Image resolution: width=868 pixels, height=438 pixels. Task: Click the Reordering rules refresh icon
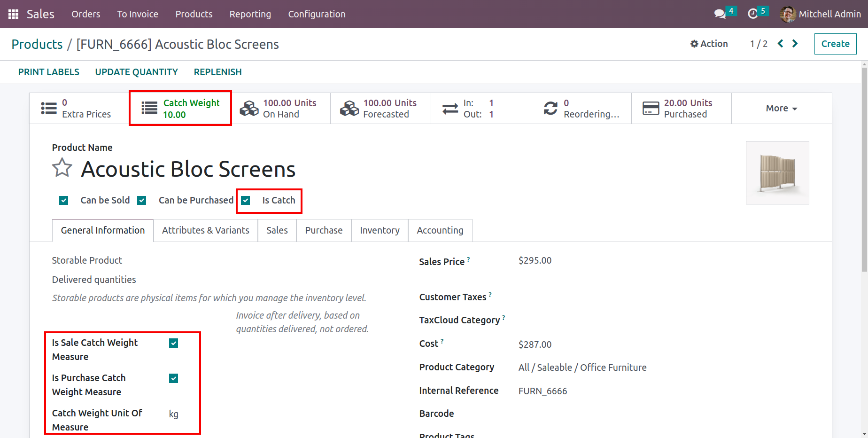coord(550,108)
